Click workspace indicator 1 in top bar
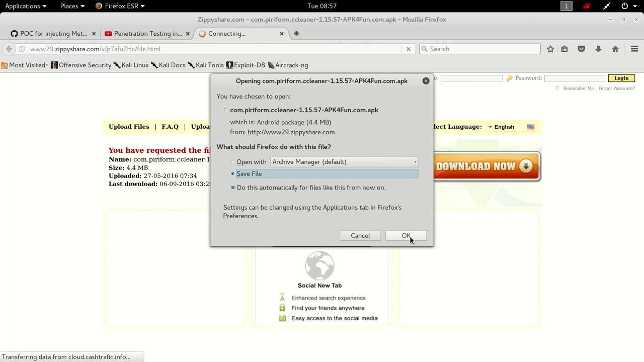644x362 pixels. tap(567, 6)
